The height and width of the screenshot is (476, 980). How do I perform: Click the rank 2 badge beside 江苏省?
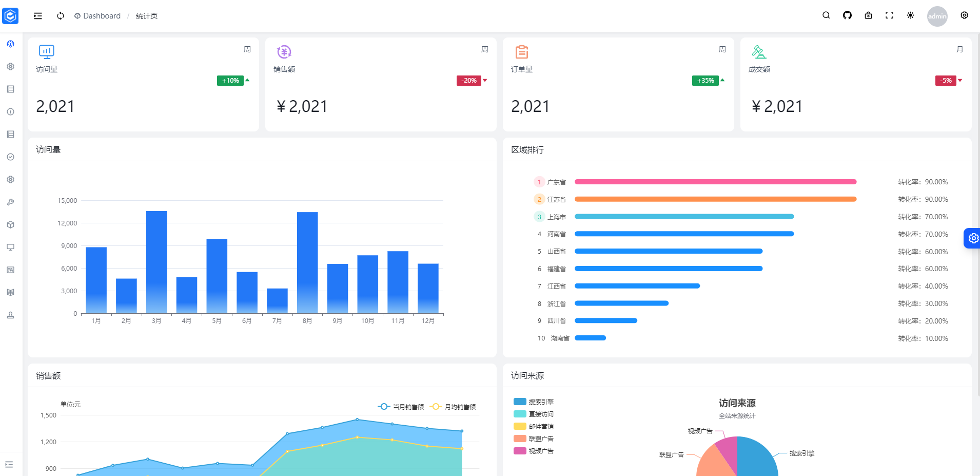tap(539, 199)
